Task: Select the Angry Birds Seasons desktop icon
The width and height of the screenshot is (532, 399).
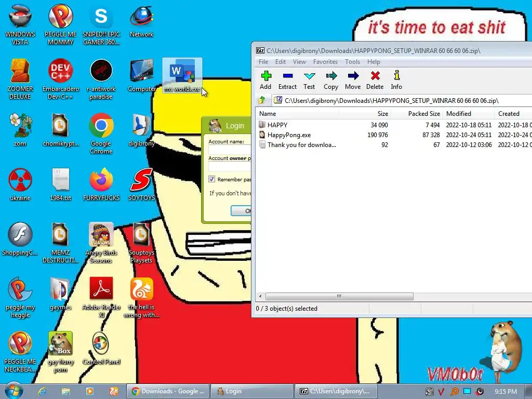Action: coord(101,243)
